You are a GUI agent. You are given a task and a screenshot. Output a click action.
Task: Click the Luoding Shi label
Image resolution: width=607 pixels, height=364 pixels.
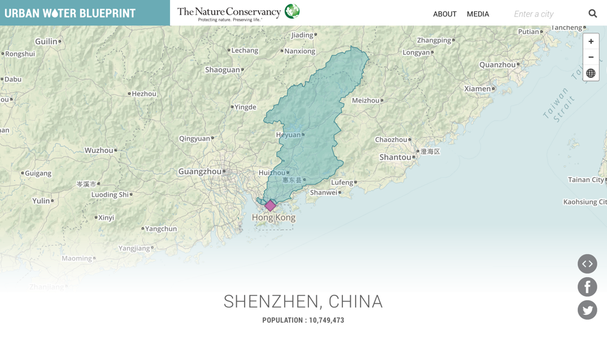click(110, 195)
